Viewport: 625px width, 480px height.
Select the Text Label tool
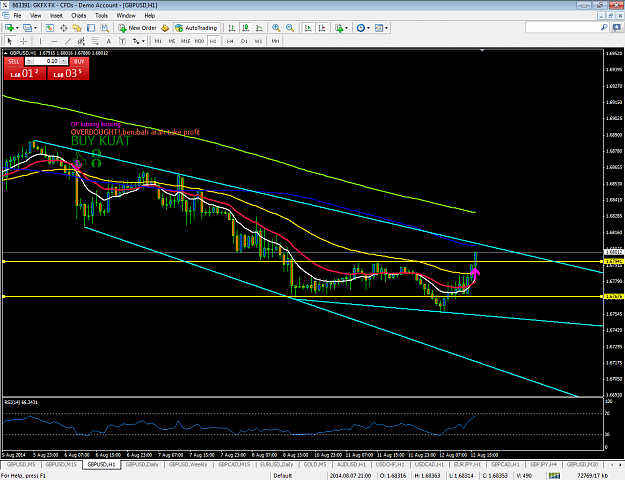[122, 41]
